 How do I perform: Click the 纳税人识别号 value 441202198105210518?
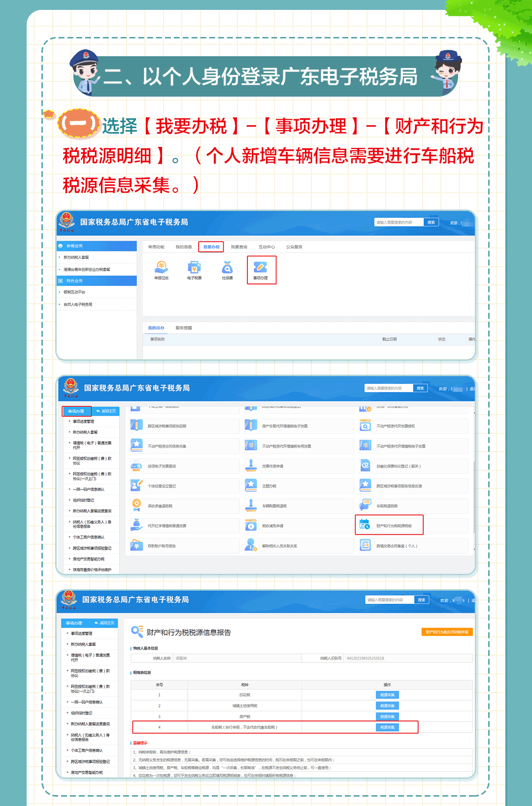pos(365,658)
